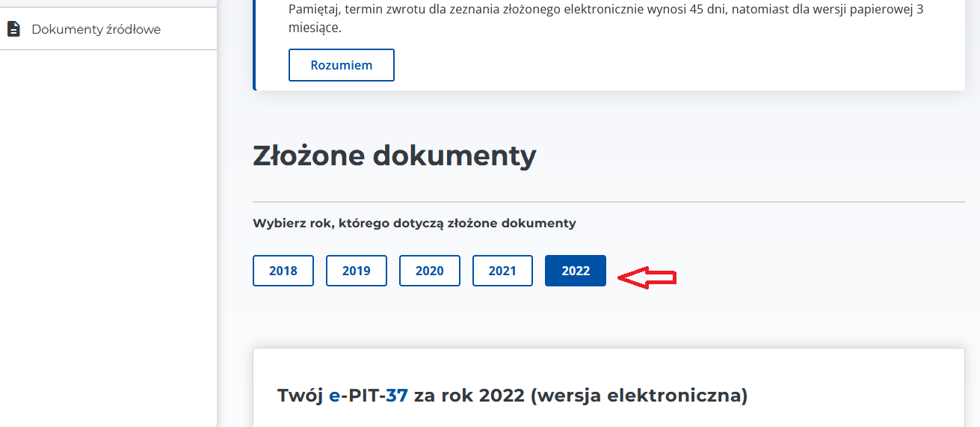This screenshot has width=980, height=427.
Task: Click the document icon beside Dokumenty źródłowe
Action: pyautogui.click(x=13, y=29)
